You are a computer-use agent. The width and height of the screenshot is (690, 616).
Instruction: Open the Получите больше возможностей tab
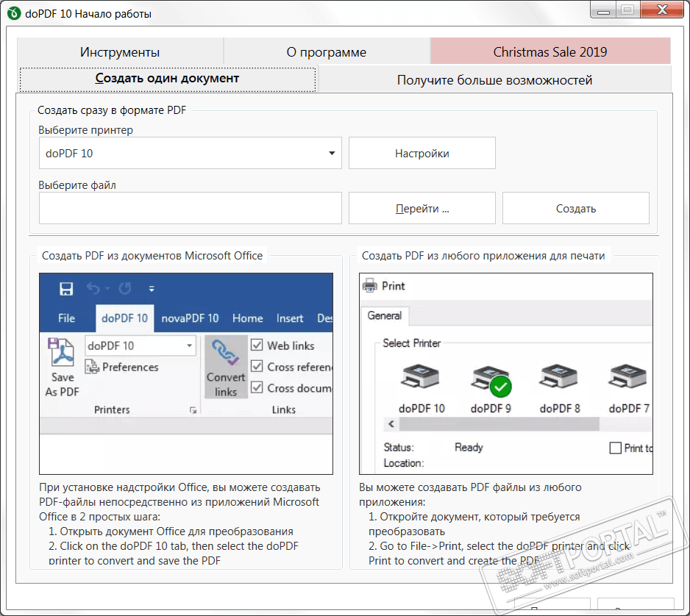point(494,80)
